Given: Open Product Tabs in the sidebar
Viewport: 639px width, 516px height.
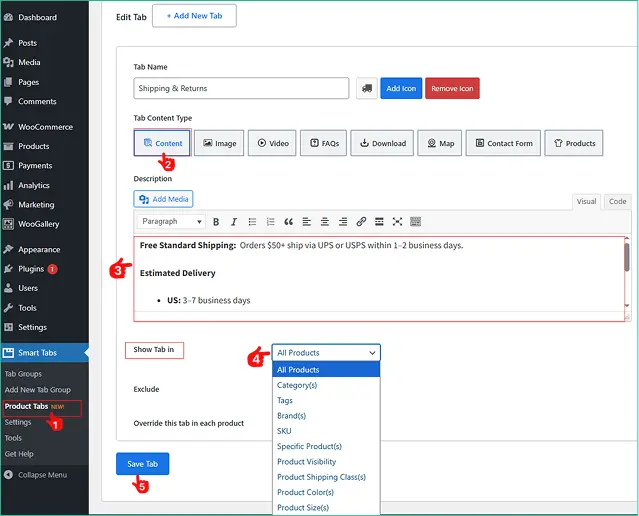Looking at the screenshot, I should pos(27,406).
